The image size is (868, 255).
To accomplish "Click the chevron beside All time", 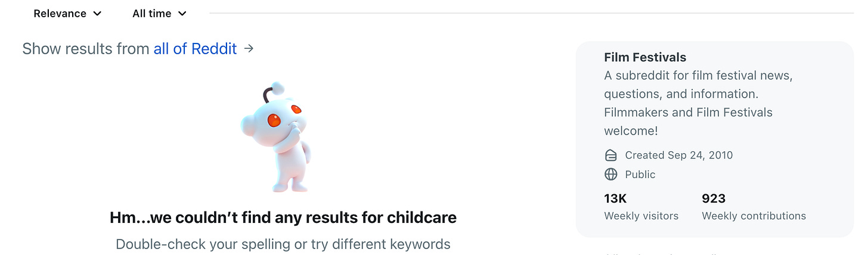I will pos(182,14).
